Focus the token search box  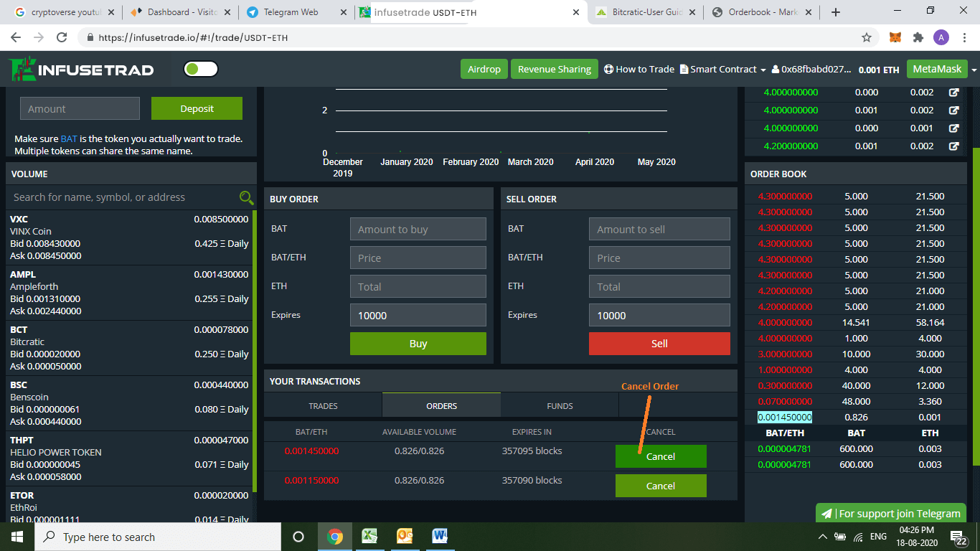123,197
